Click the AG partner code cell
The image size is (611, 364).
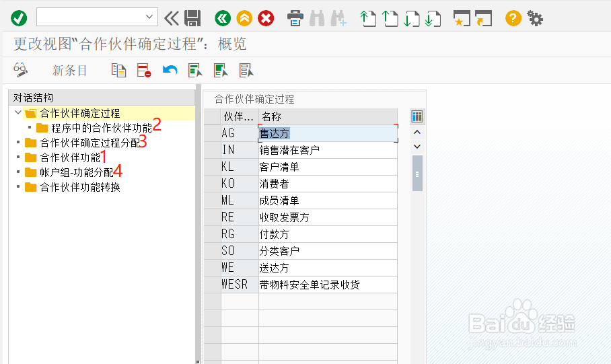click(x=240, y=133)
